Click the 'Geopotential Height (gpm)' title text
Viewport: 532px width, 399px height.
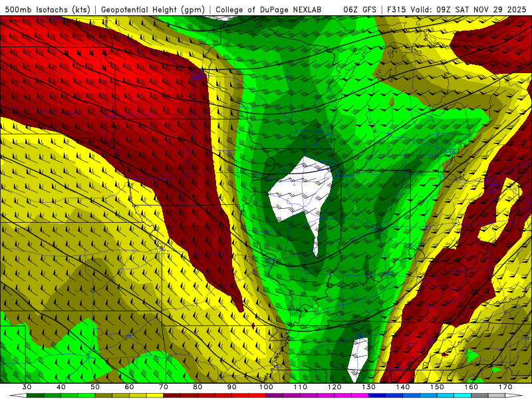point(153,10)
